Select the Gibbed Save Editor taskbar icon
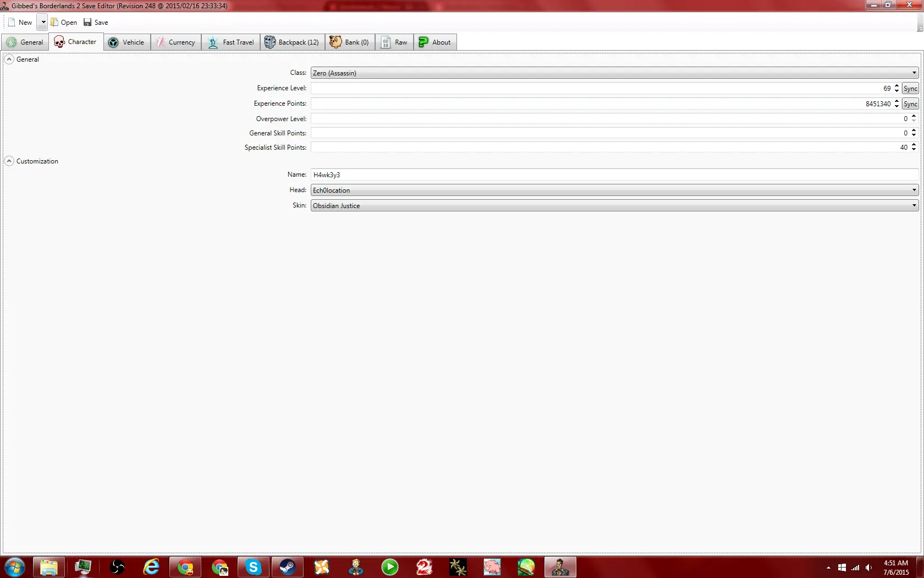 [x=560, y=567]
